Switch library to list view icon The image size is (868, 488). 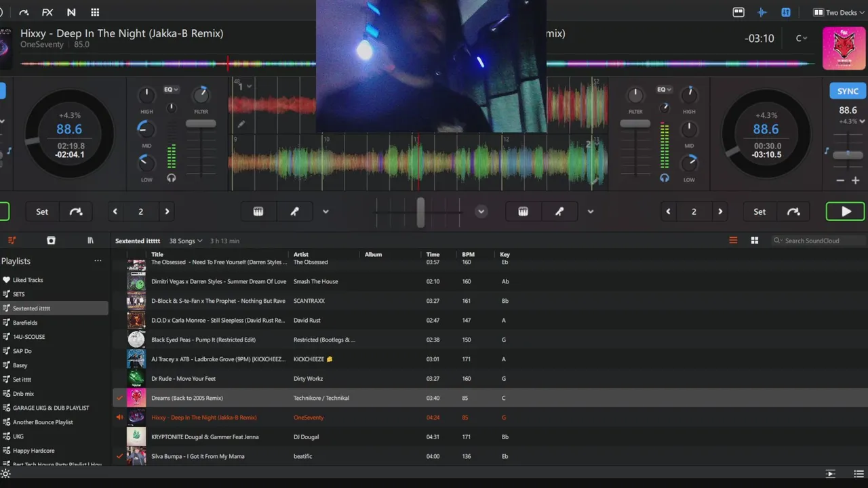pos(733,241)
